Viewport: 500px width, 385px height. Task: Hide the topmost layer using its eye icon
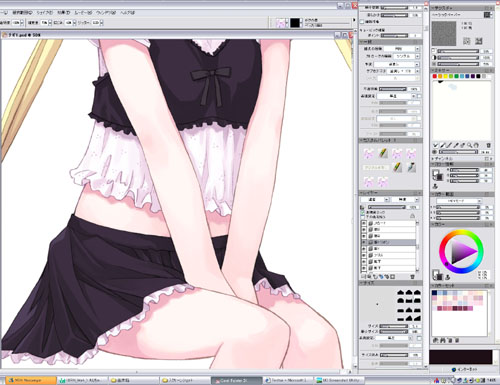[x=364, y=223]
